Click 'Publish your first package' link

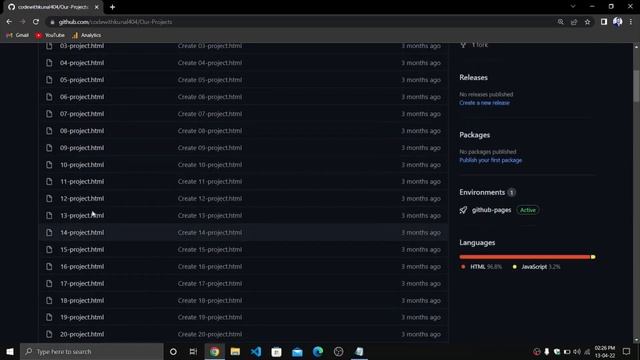coord(490,160)
